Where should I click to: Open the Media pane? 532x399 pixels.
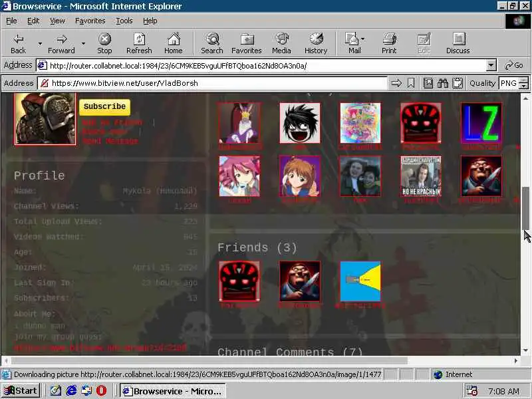[x=281, y=44]
